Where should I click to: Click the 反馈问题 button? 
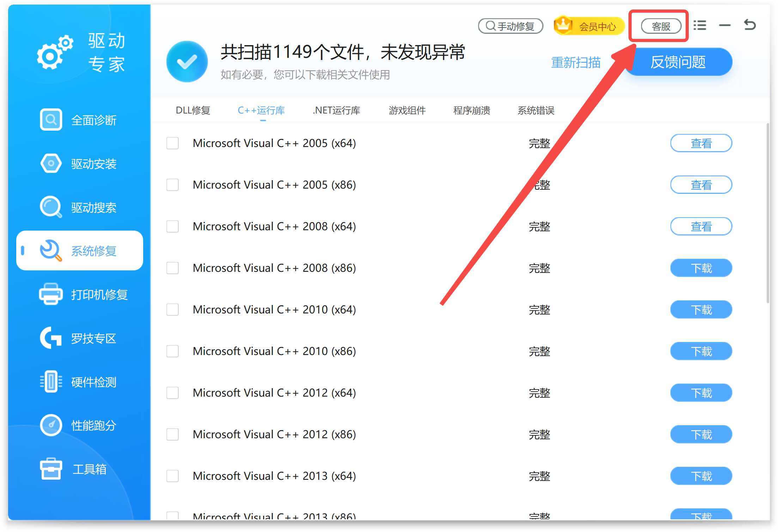click(678, 62)
